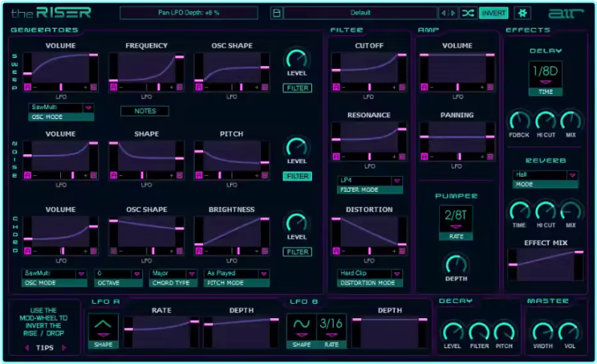This screenshot has height=364, width=597.
Task: Open the CHORD TYPE Major dropdown
Action: pyautogui.click(x=173, y=274)
